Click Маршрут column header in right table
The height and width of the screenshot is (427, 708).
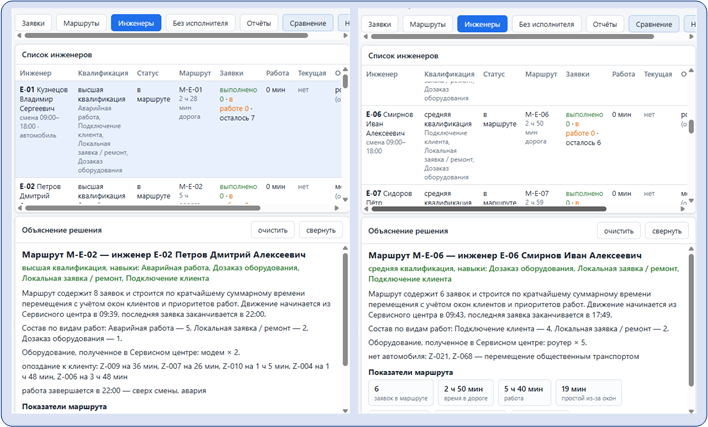pos(541,74)
